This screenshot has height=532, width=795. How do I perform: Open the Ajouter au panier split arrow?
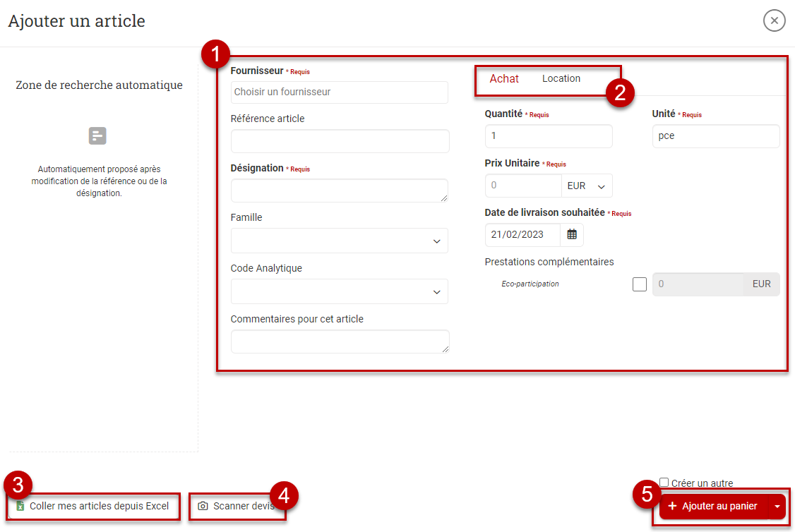(x=777, y=506)
